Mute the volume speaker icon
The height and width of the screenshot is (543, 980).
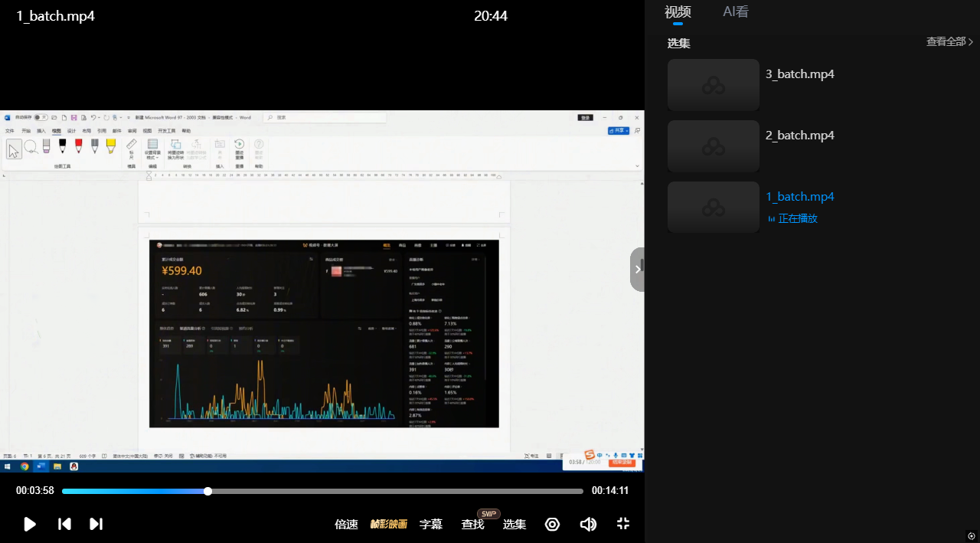587,524
